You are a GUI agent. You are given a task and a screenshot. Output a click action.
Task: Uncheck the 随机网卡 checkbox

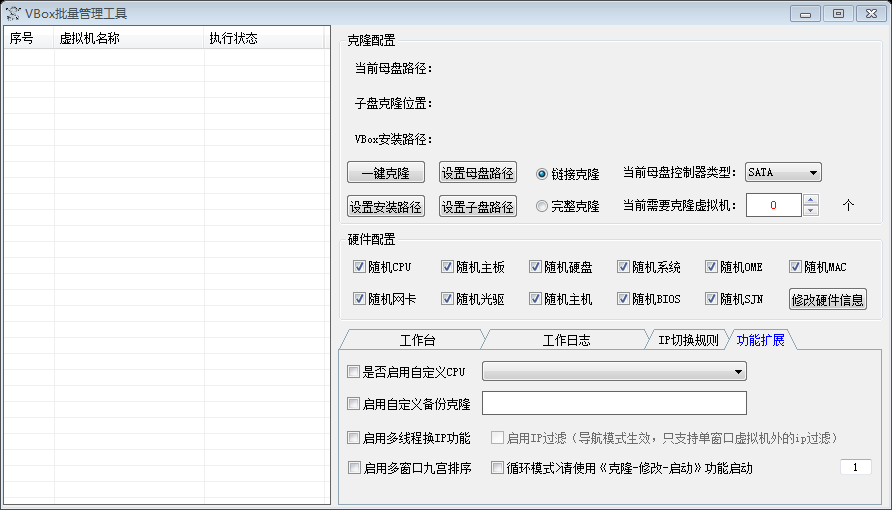point(359,298)
